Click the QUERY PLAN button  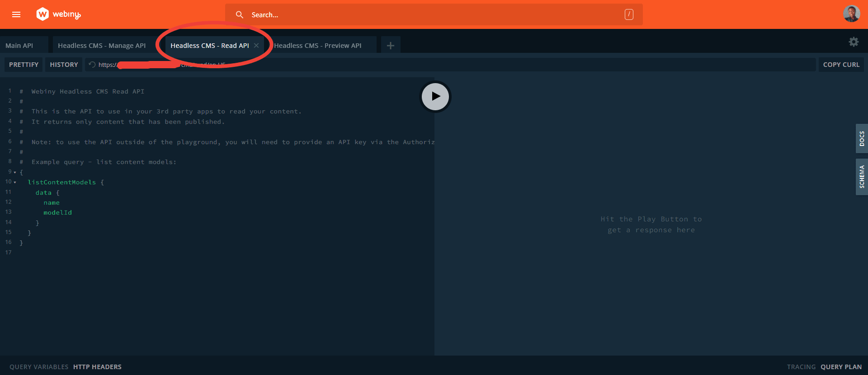[x=841, y=367]
